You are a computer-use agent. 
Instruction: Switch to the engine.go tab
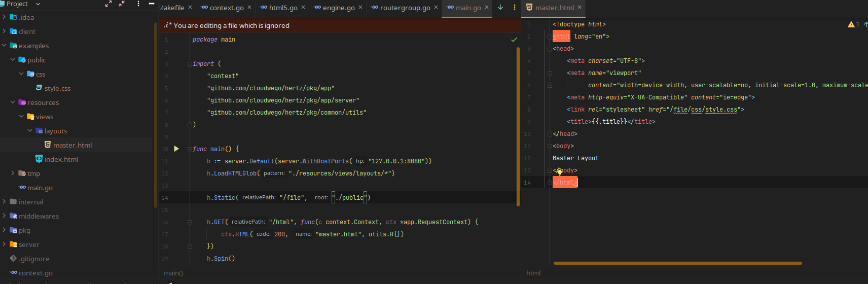point(335,8)
